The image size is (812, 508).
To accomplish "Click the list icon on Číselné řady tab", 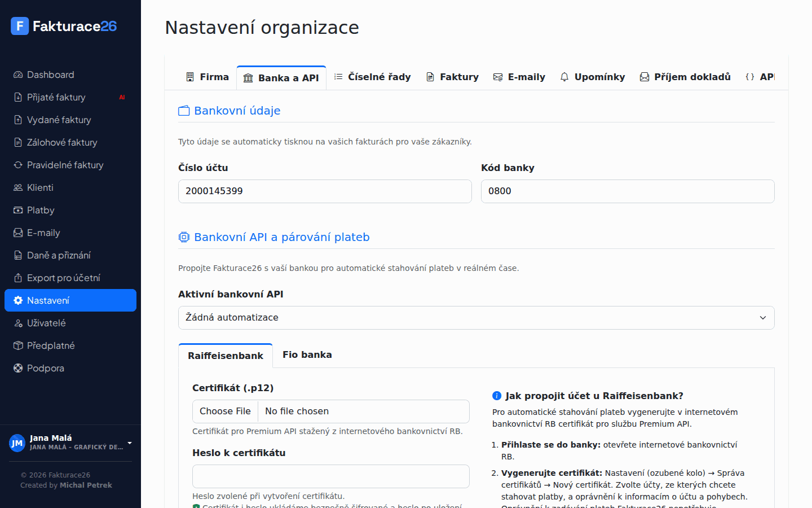I will (x=338, y=77).
